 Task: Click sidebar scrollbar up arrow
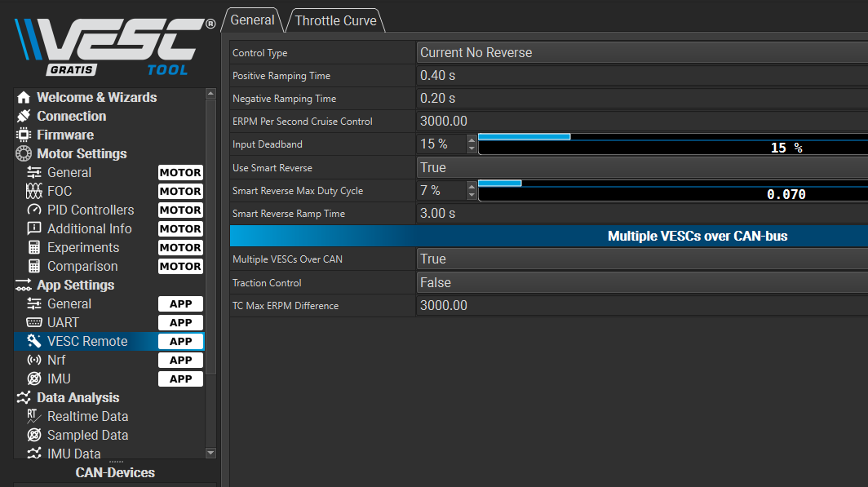(210, 94)
